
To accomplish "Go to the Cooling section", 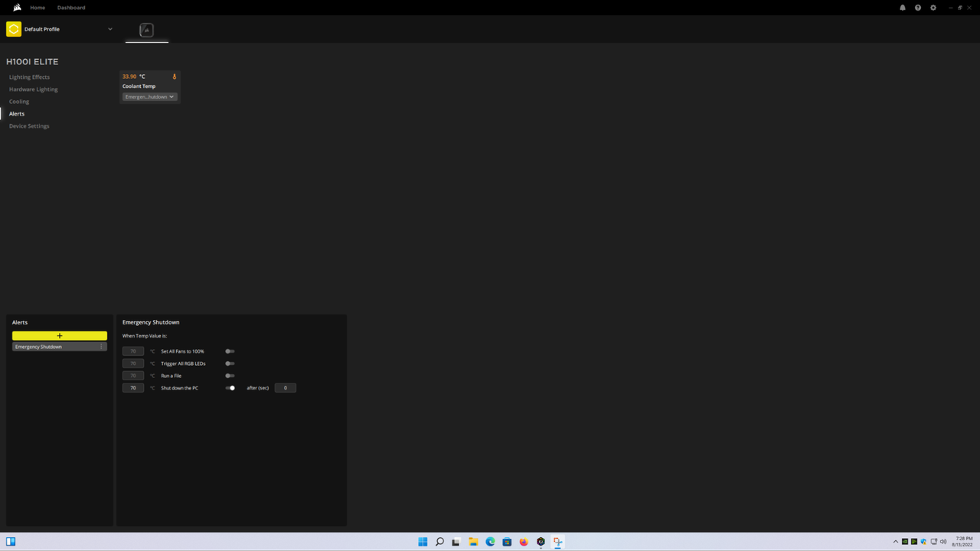I will coord(19,102).
